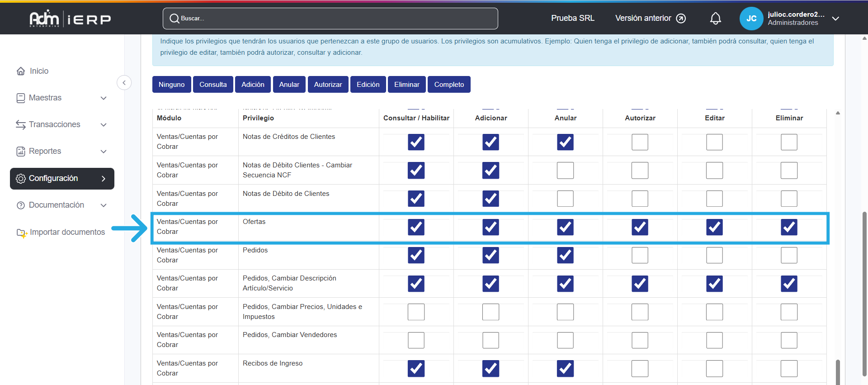The image size is (868, 385).
Task: Click the Ninguno privileges button
Action: tap(171, 85)
